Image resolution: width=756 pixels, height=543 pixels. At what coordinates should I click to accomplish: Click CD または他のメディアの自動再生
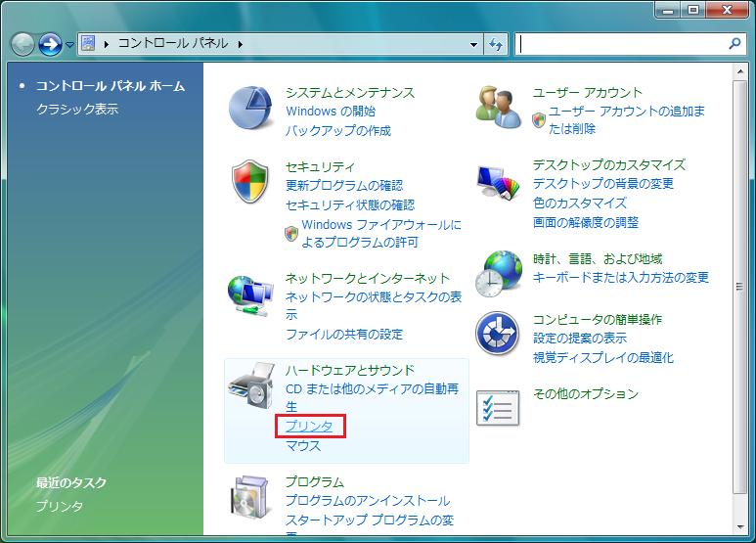[x=373, y=397]
